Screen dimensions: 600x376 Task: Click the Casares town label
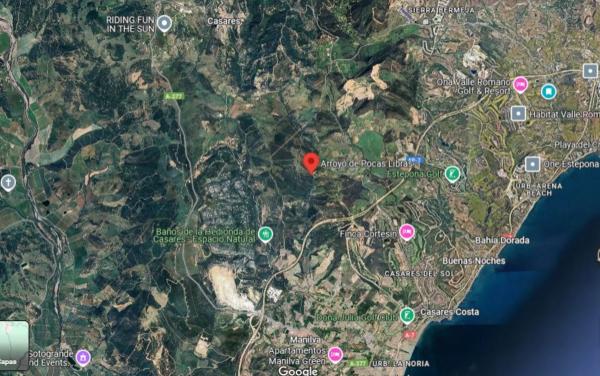pyautogui.click(x=223, y=21)
